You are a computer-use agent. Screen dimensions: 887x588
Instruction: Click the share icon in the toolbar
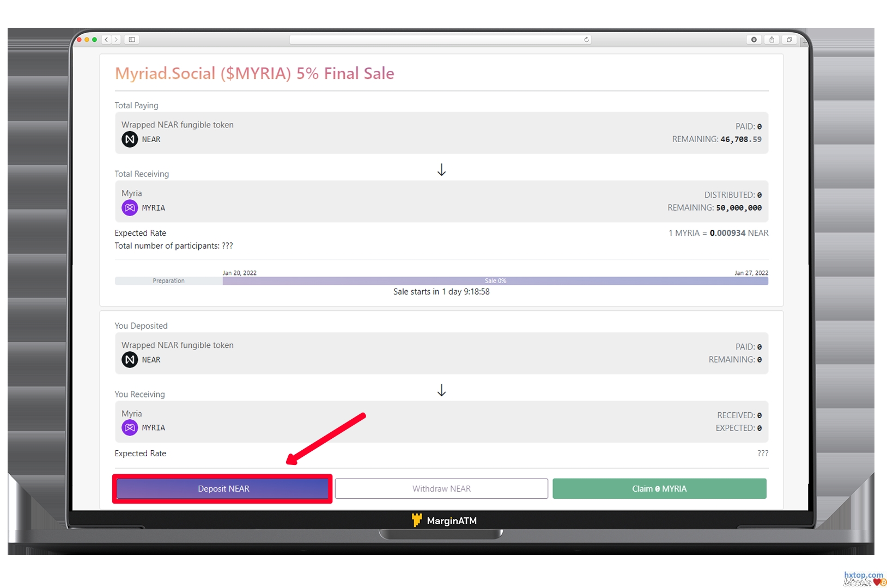[771, 40]
